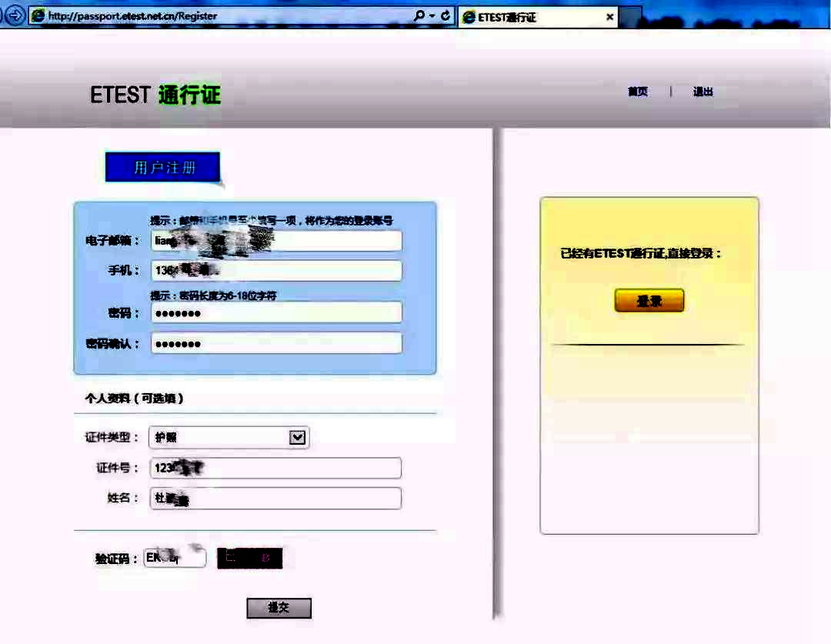This screenshot has height=644, width=831.
Task: Focus the 证件号 ID number field
Action: (275, 468)
